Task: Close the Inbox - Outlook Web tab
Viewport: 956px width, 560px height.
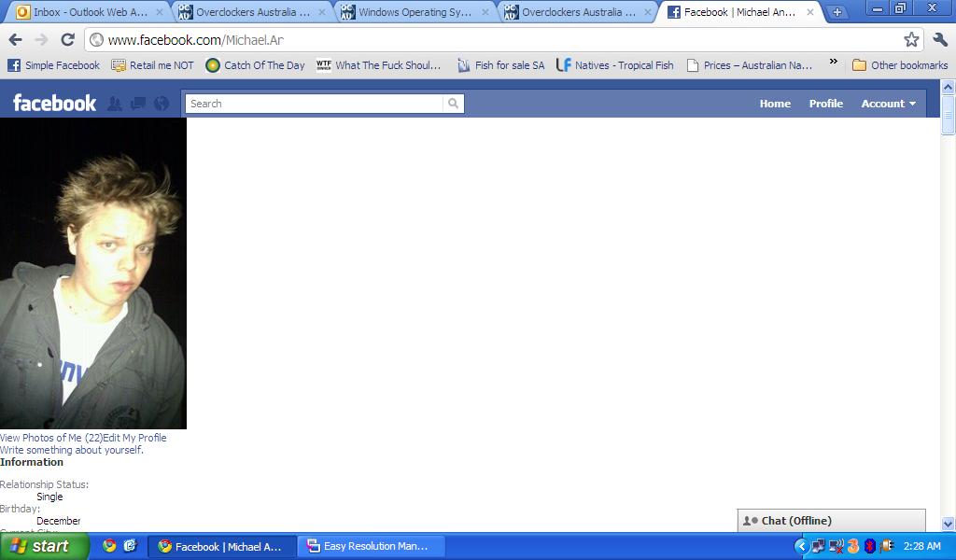Action: coord(160,12)
